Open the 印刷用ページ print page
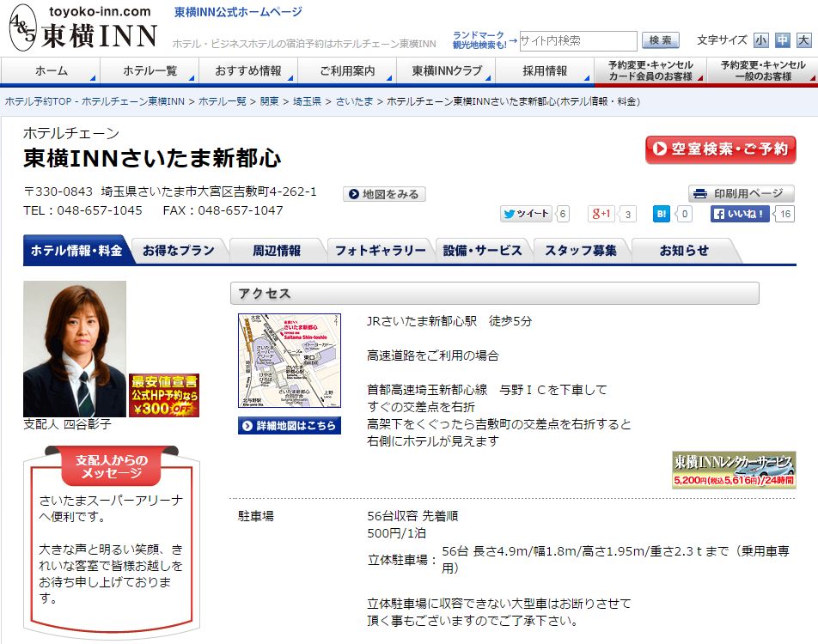This screenshot has width=818, height=644. tap(741, 193)
